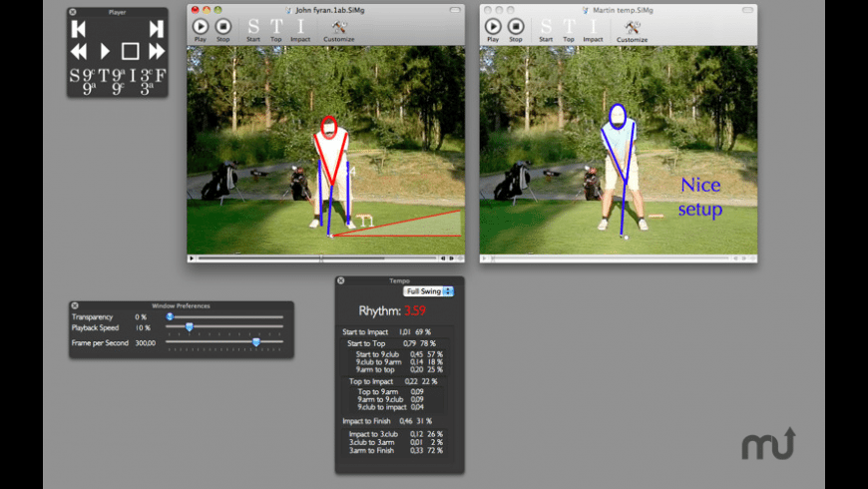Click scrubber bar under Martin temp video
The width and height of the screenshot is (868, 489).
click(x=610, y=258)
